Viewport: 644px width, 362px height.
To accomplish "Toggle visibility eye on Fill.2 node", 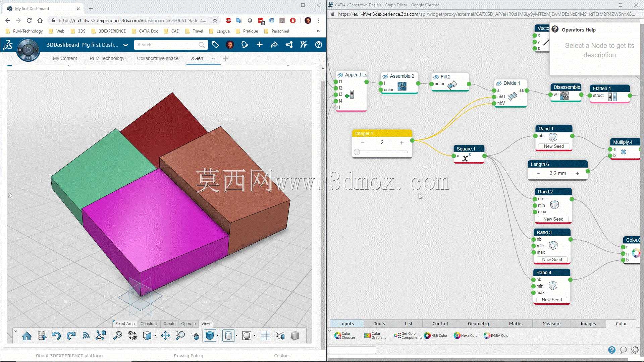I will pyautogui.click(x=436, y=77).
